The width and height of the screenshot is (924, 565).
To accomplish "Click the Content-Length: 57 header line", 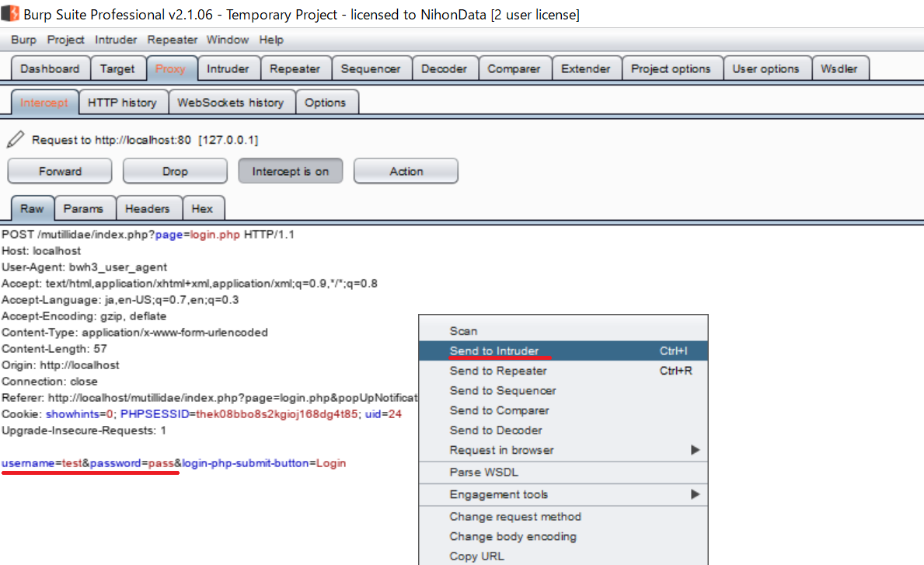I will click(x=54, y=349).
